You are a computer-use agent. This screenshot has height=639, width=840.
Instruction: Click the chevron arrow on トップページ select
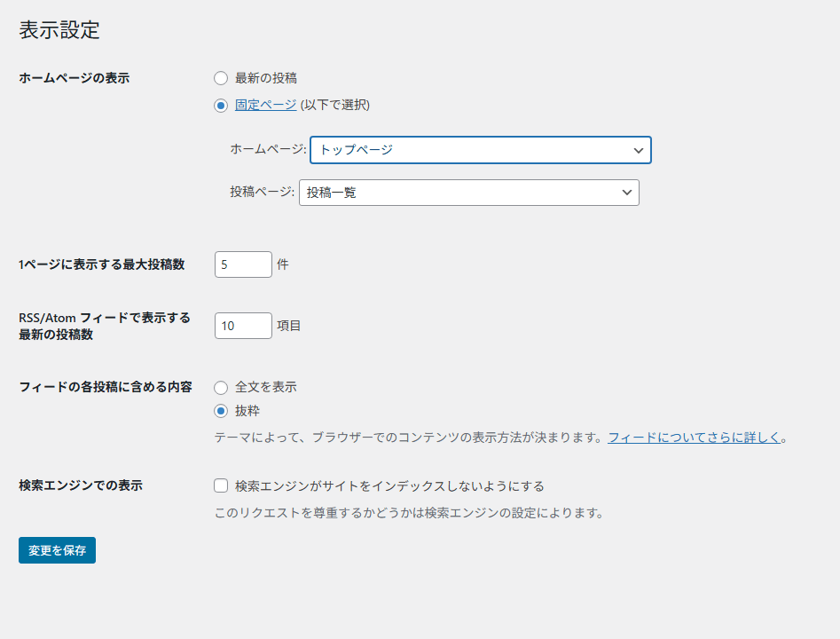pyautogui.click(x=638, y=150)
